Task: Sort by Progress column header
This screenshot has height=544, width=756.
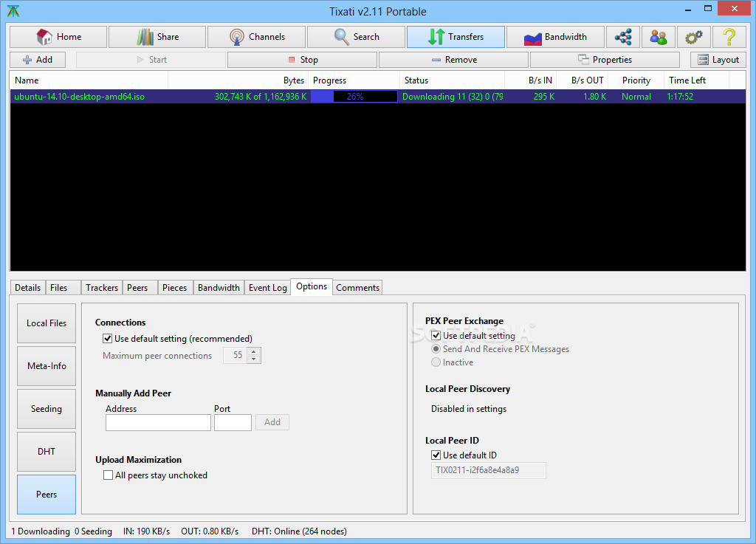Action: coord(354,80)
